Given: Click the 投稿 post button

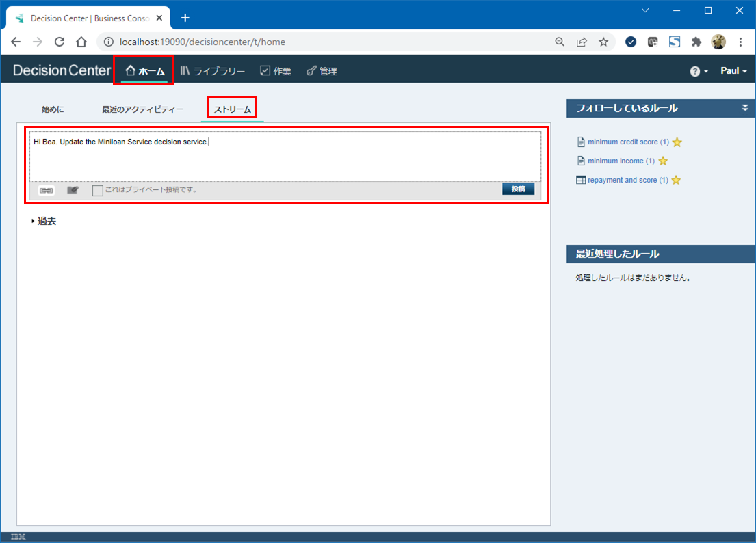Looking at the screenshot, I should pos(518,189).
